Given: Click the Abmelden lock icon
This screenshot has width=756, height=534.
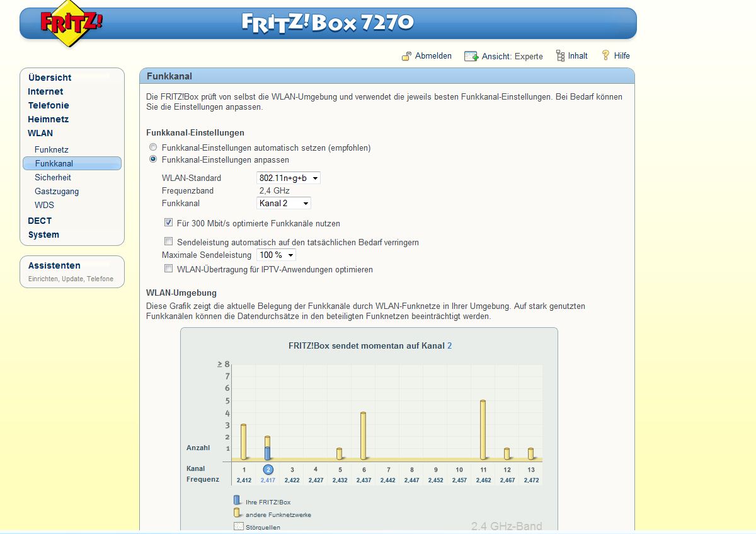Looking at the screenshot, I should (407, 56).
